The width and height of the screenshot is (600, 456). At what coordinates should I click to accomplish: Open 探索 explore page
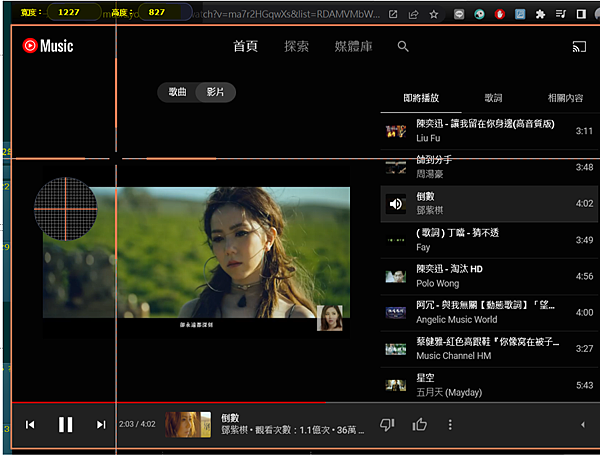(296, 47)
